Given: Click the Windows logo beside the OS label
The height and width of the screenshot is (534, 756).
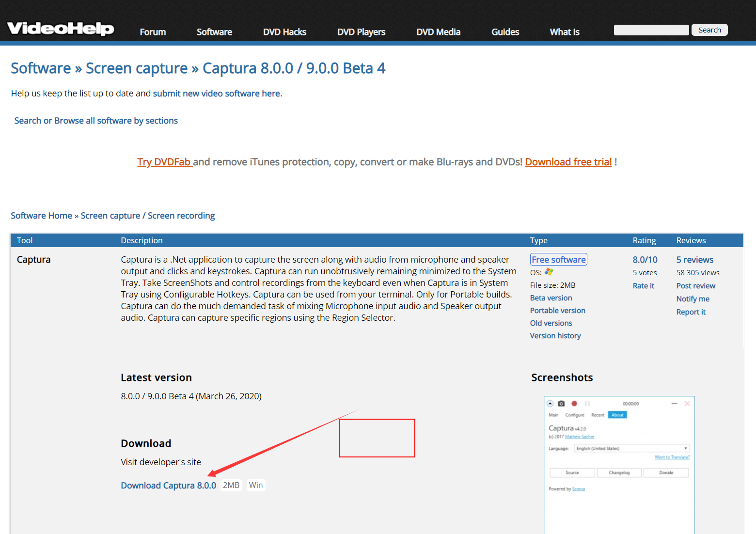Looking at the screenshot, I should 549,272.
